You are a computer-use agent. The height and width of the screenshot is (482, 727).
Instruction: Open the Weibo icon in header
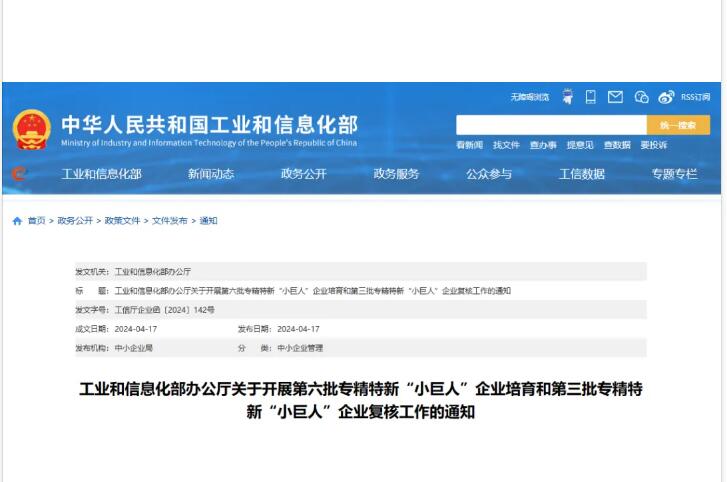[667, 97]
